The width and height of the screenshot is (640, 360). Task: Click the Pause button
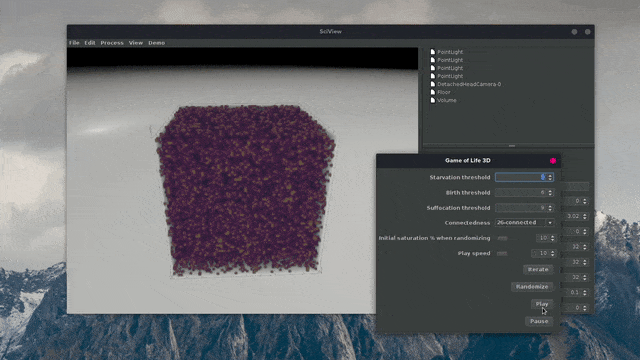[539, 321]
